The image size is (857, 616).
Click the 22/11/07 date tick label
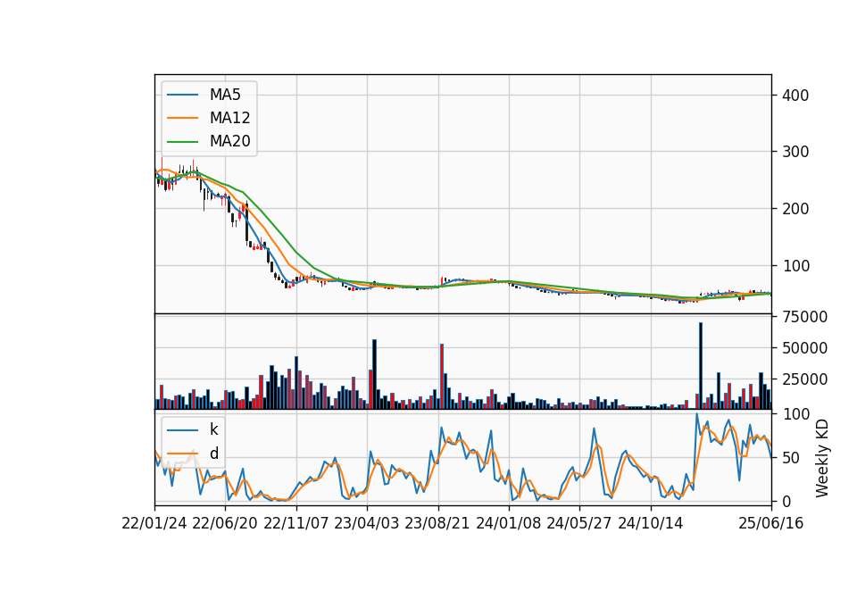296,523
